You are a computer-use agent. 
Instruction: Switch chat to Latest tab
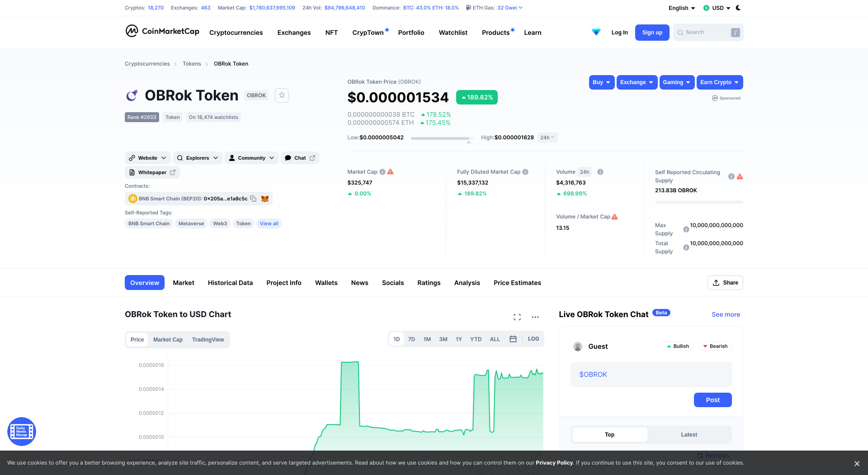689,435
